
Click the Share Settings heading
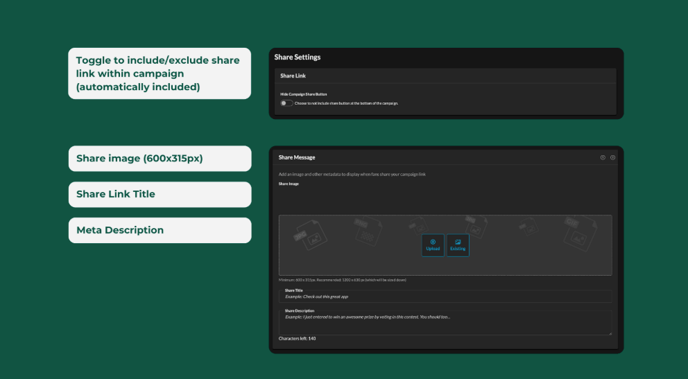tap(297, 57)
